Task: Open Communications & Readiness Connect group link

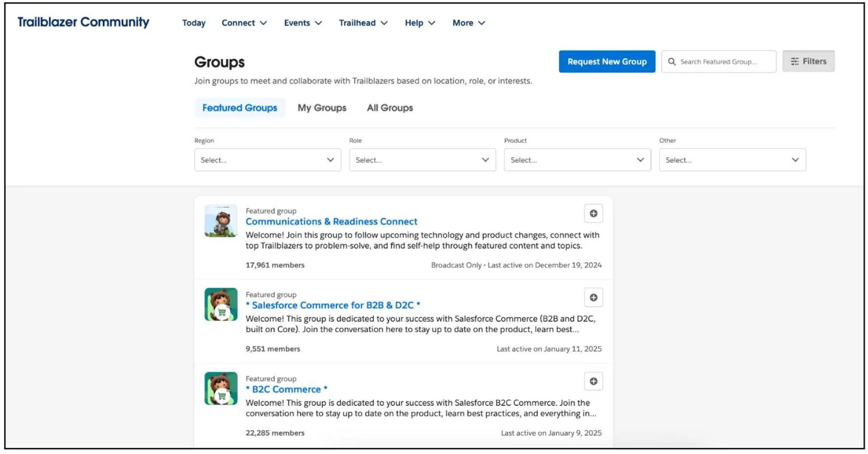Action: point(331,221)
